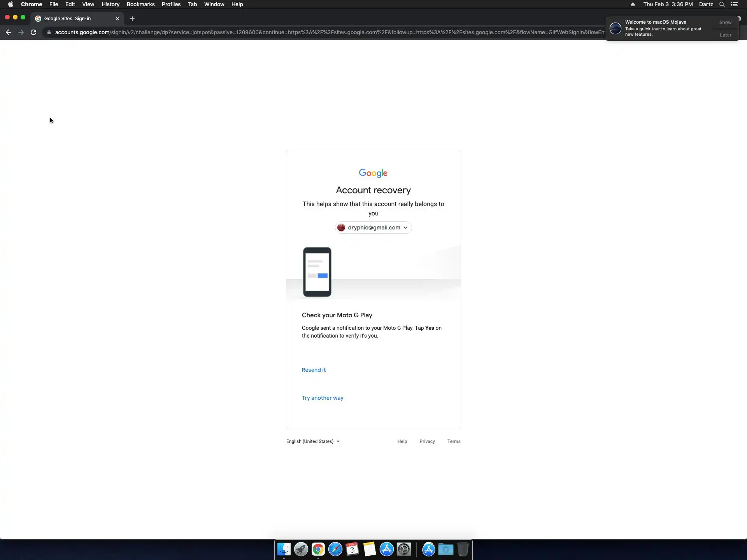Screen dimensions: 747x560
Task: Open English (United States) language dropdown
Action: tap(313, 441)
